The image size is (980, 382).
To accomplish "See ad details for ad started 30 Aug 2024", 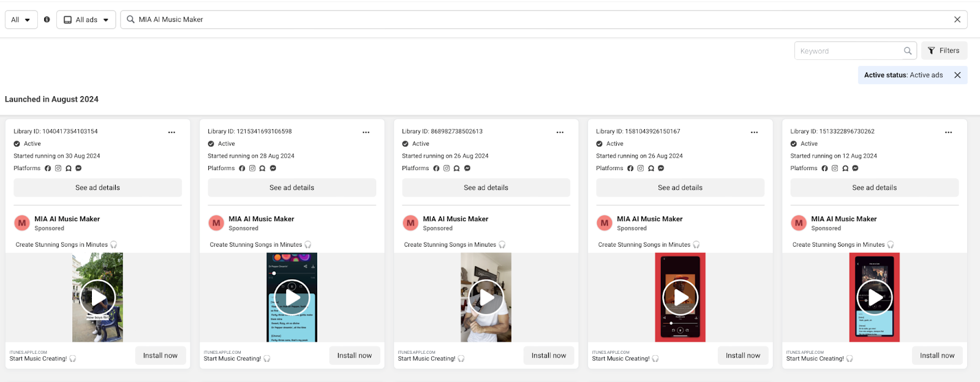I will coord(98,188).
